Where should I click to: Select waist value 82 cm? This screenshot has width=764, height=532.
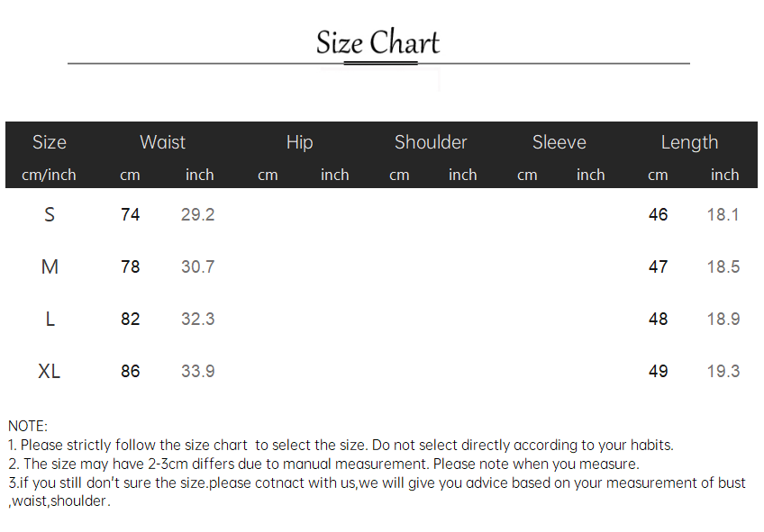point(130,320)
